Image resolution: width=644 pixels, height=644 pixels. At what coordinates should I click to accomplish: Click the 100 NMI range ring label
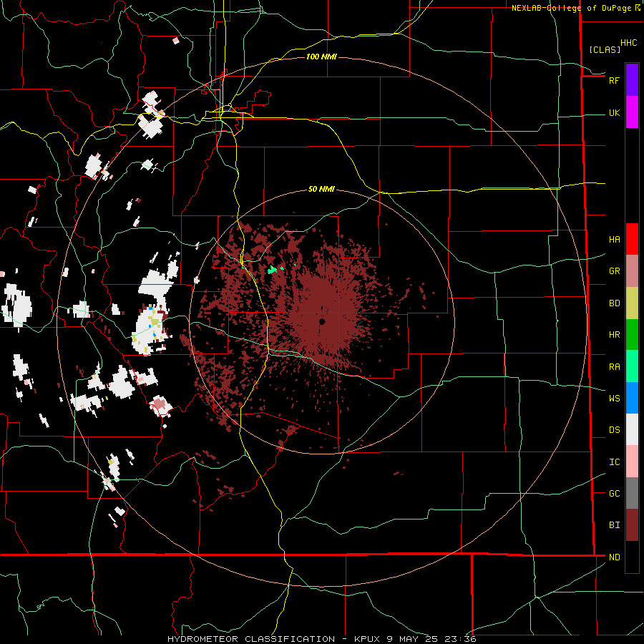[321, 57]
